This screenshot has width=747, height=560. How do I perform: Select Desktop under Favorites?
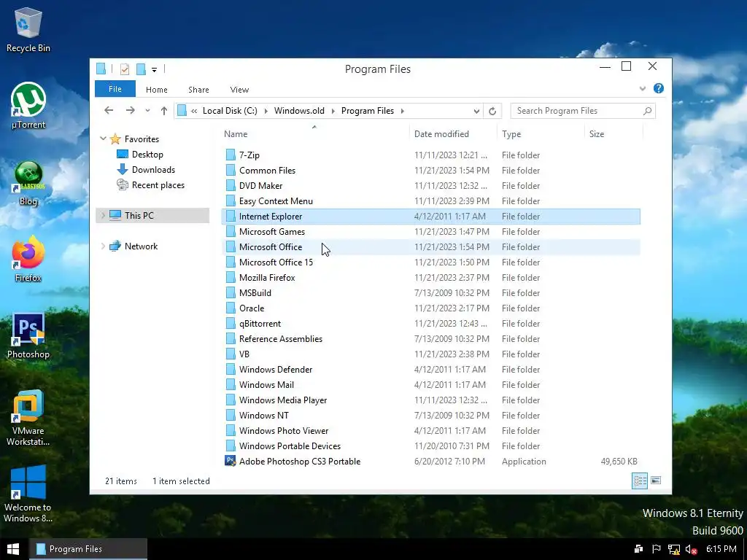(147, 155)
